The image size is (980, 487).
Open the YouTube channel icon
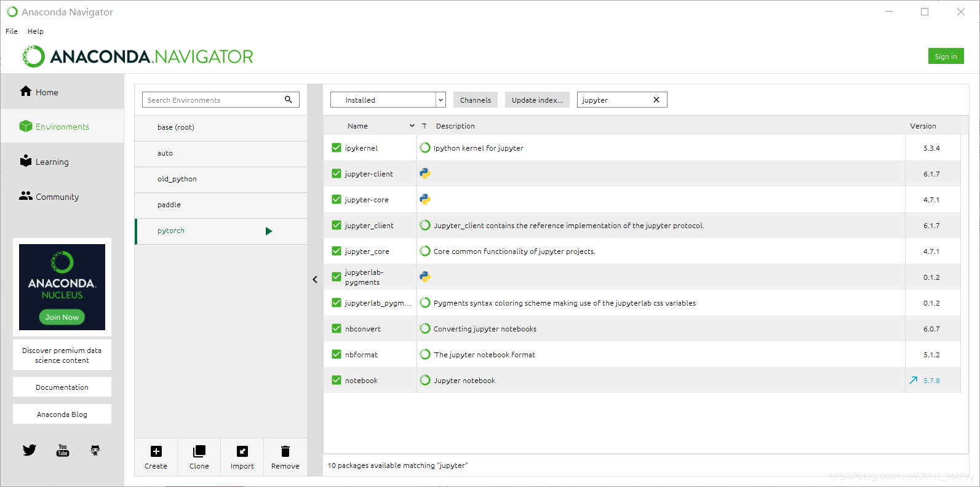coord(63,450)
